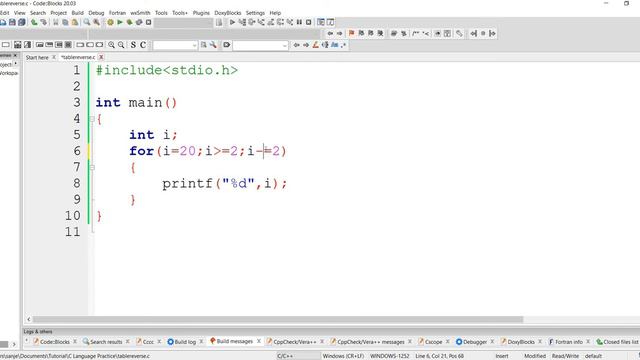Switch to the Debugger log tab
The width and height of the screenshot is (640, 360).
(471, 342)
